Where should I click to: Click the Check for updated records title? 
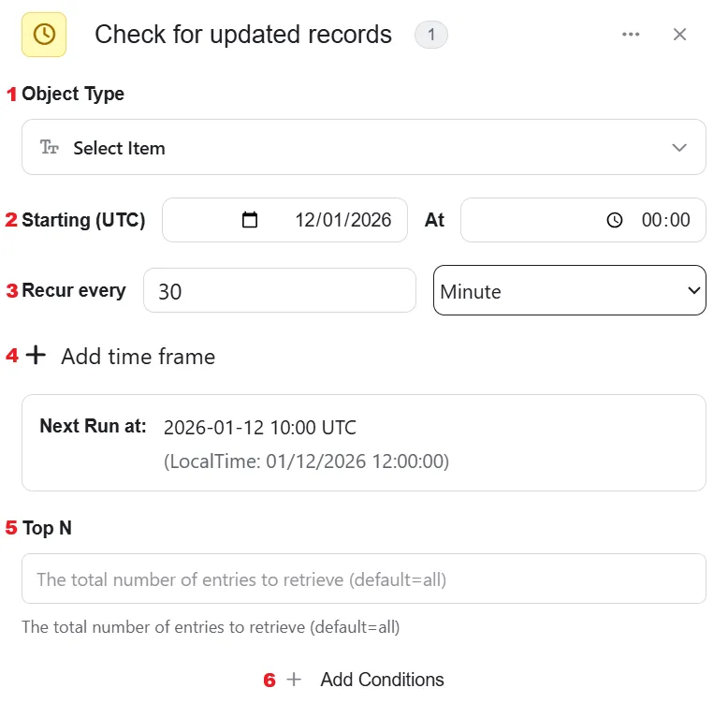[x=243, y=35]
